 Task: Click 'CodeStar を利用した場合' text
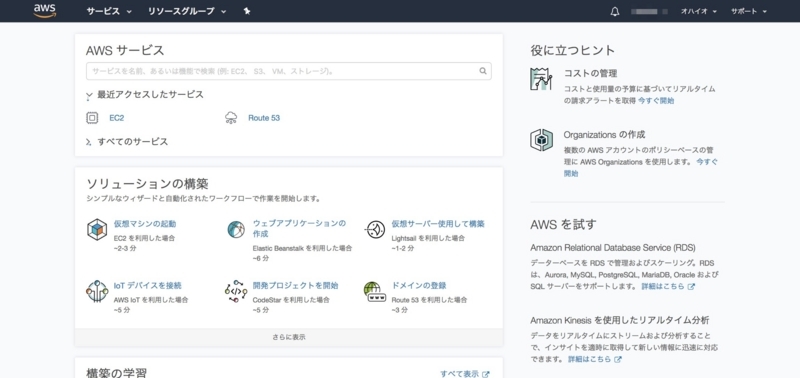pos(291,300)
